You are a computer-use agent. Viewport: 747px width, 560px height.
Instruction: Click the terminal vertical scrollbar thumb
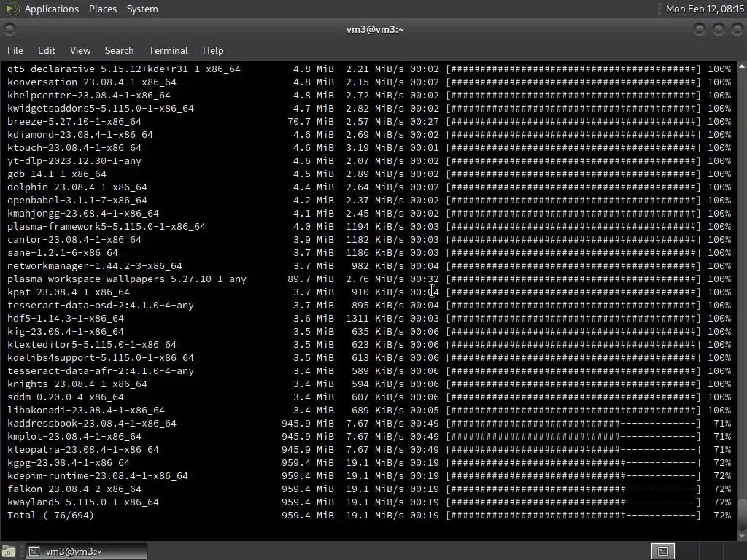click(x=742, y=514)
